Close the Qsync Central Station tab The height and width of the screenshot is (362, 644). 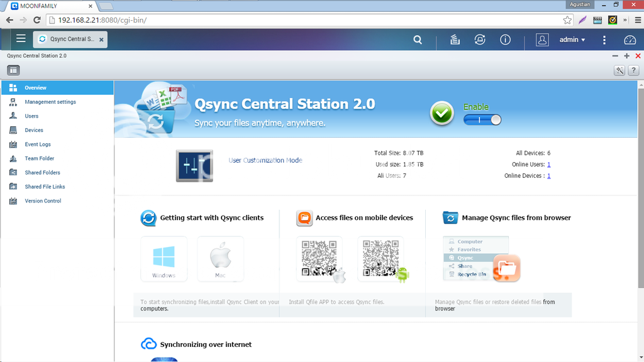[x=102, y=40]
